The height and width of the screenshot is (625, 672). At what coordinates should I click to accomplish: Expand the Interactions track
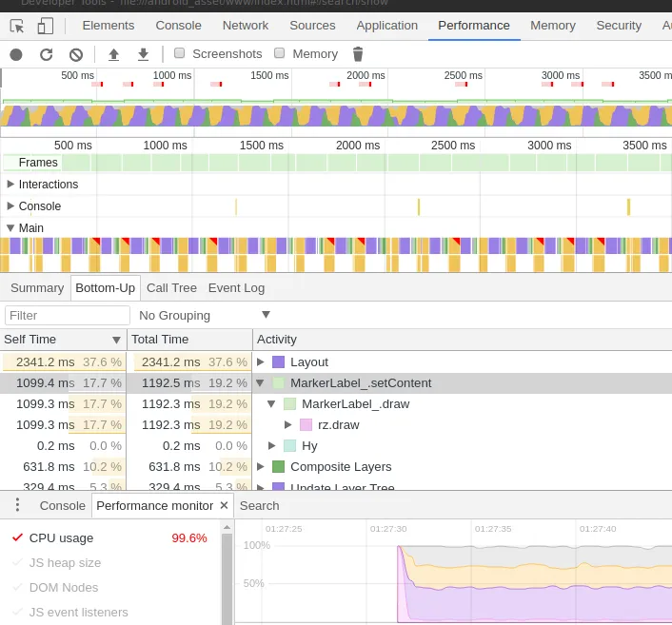(10, 184)
